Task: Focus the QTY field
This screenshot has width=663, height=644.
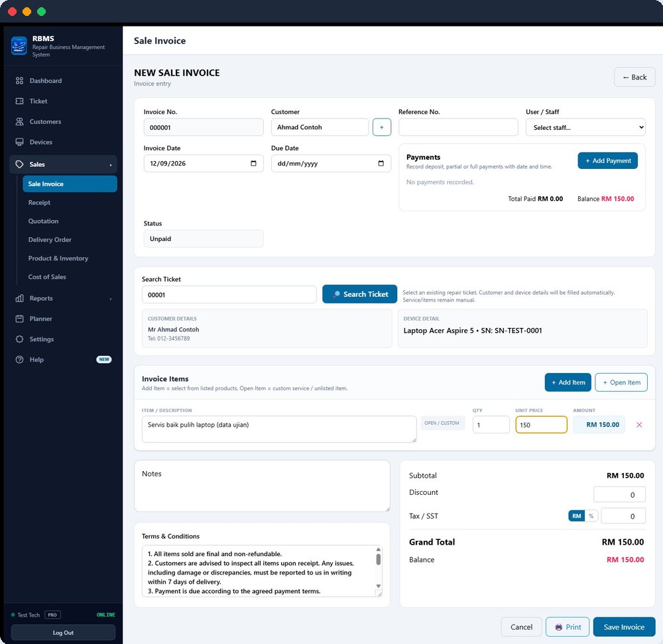Action: coord(491,425)
